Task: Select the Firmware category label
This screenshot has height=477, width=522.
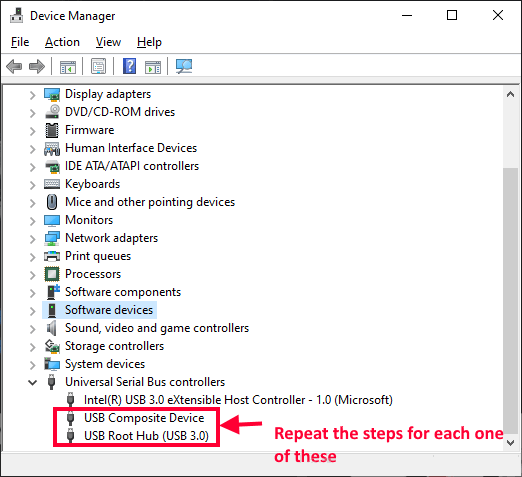Action: tap(89, 130)
